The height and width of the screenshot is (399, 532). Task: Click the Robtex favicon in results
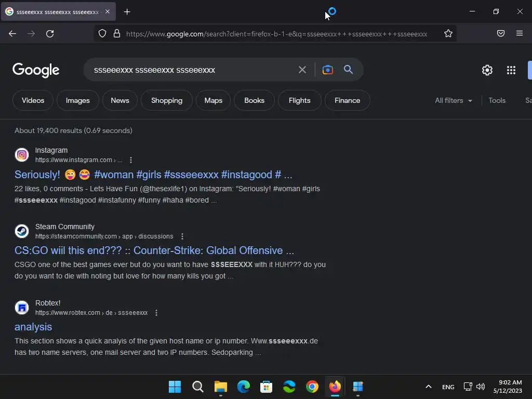coord(22,308)
